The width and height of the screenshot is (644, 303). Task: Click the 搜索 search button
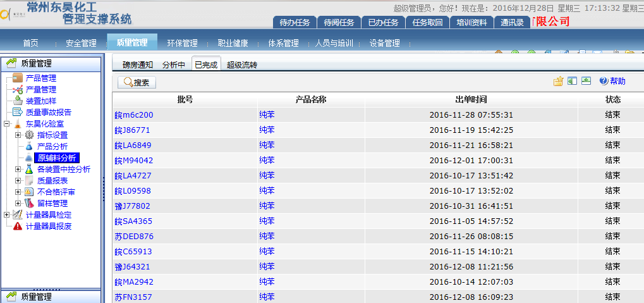[x=137, y=82]
